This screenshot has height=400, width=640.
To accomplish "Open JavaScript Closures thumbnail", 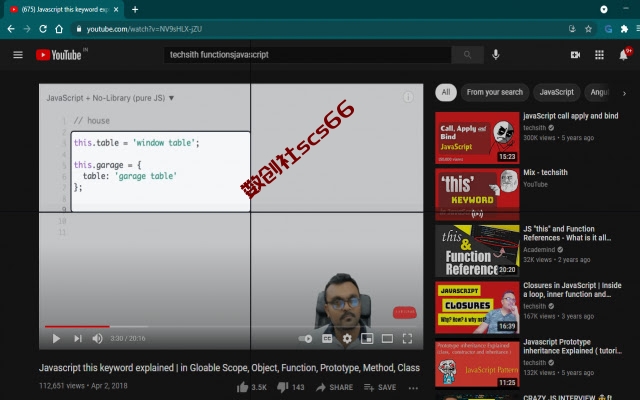I will click(x=477, y=307).
